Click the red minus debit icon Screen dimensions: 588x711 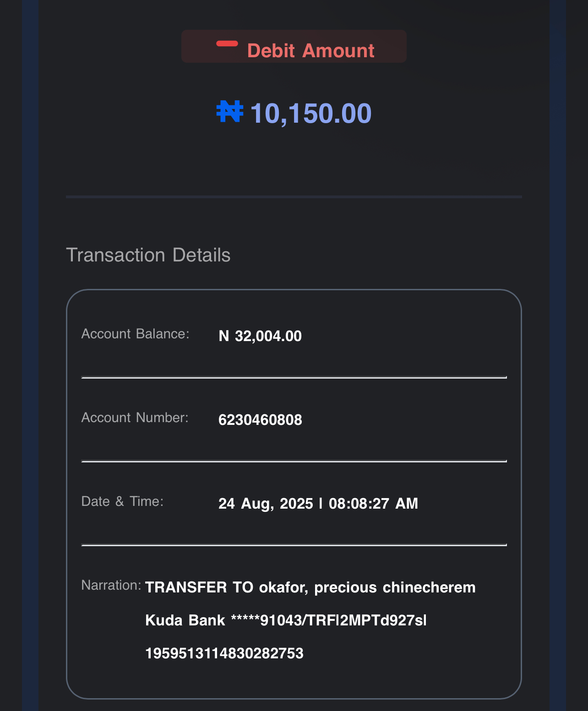tap(227, 44)
